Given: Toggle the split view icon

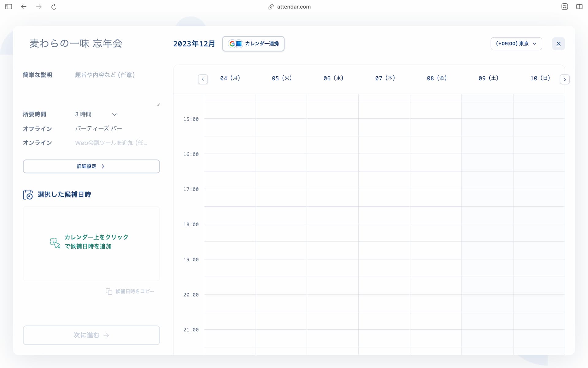Looking at the screenshot, I should [579, 7].
